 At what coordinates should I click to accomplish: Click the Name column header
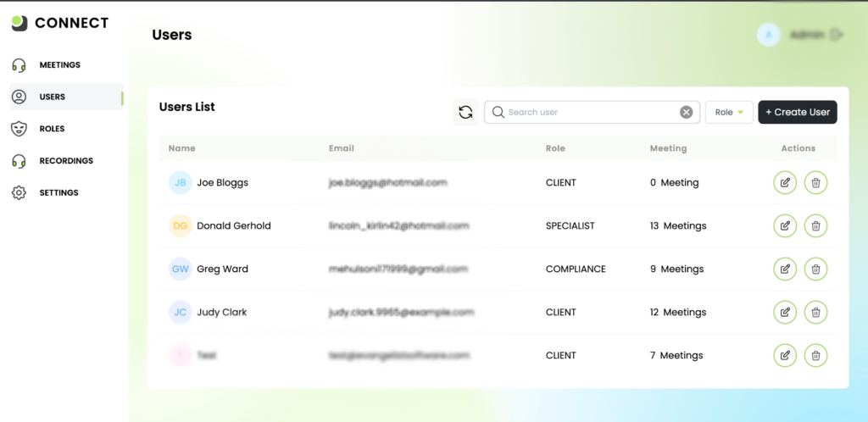pyautogui.click(x=182, y=148)
